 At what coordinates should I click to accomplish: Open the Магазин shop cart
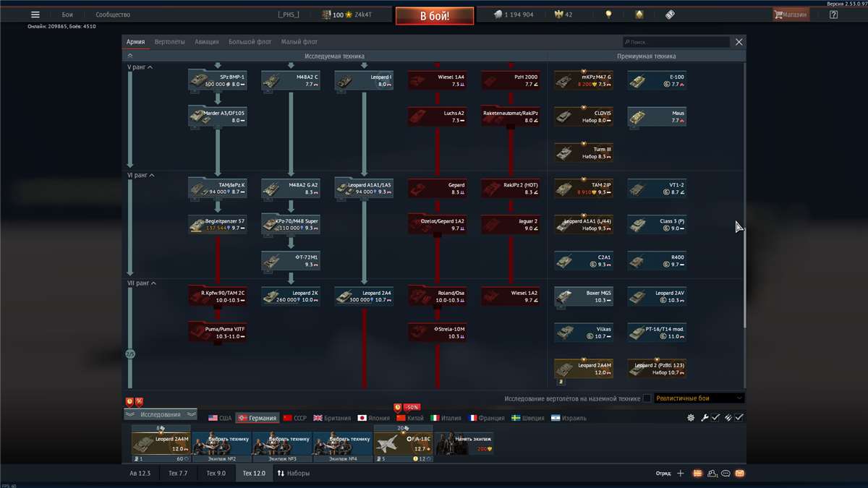[790, 14]
